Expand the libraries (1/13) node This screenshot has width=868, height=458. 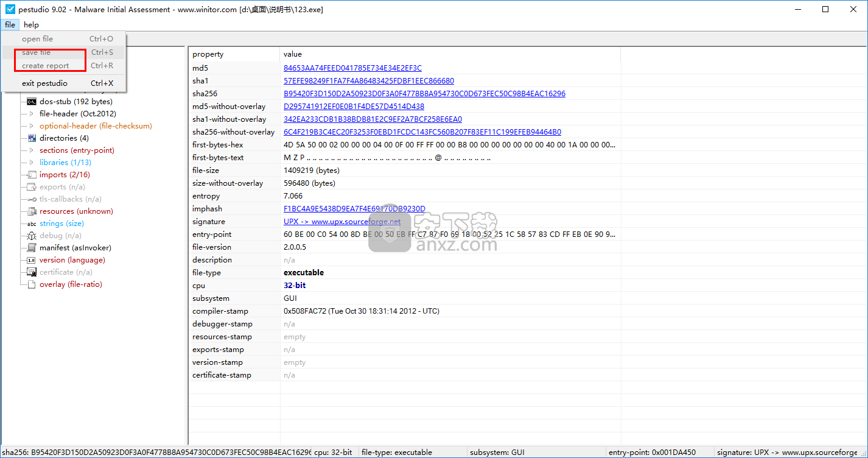tap(32, 163)
